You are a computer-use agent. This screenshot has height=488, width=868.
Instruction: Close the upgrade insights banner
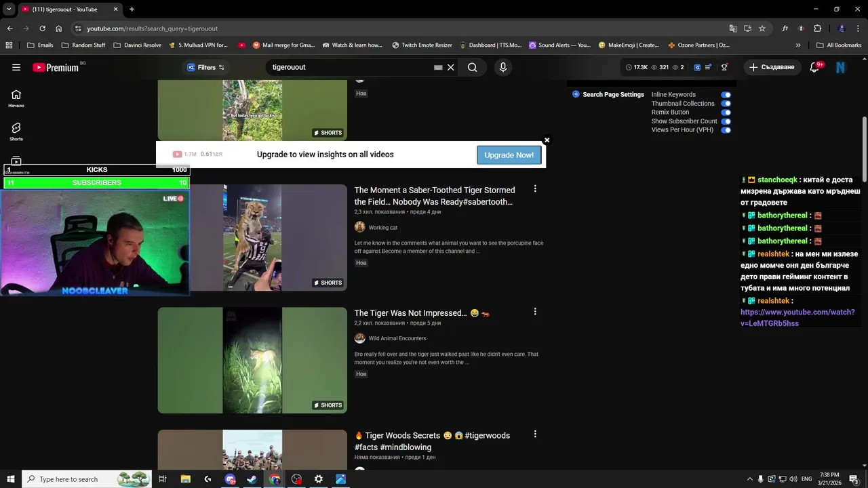click(x=547, y=140)
